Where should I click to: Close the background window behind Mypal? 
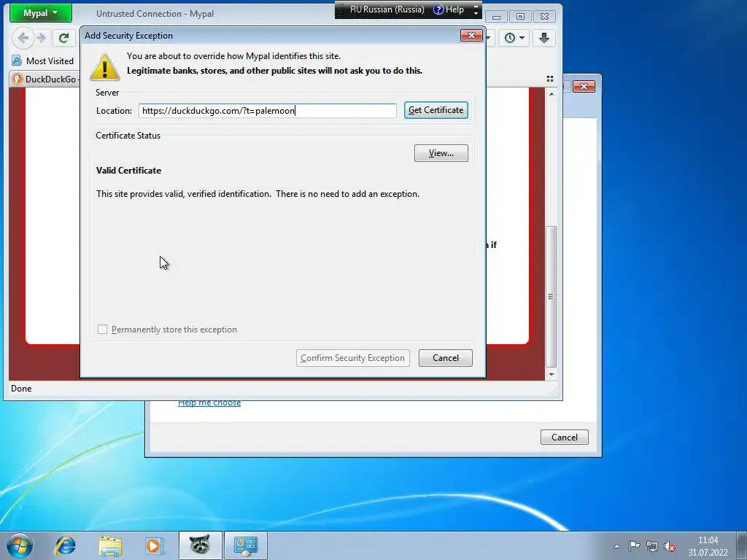[x=584, y=86]
